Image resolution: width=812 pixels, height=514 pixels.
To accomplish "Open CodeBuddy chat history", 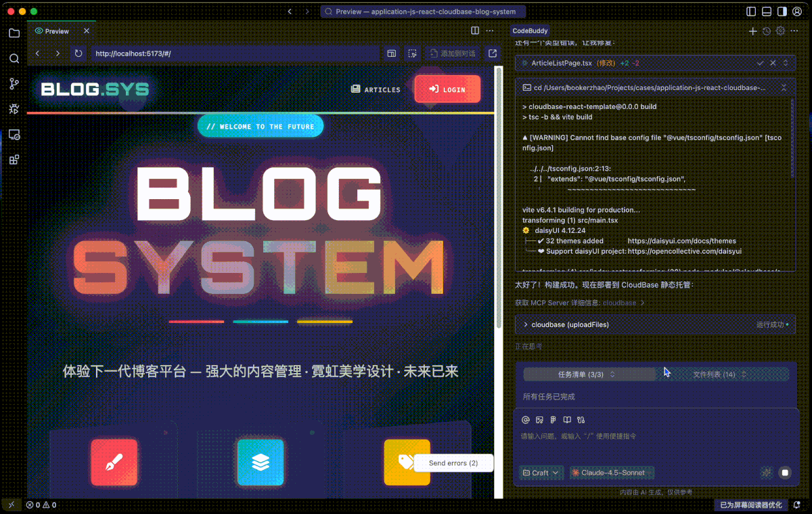I will [x=766, y=31].
